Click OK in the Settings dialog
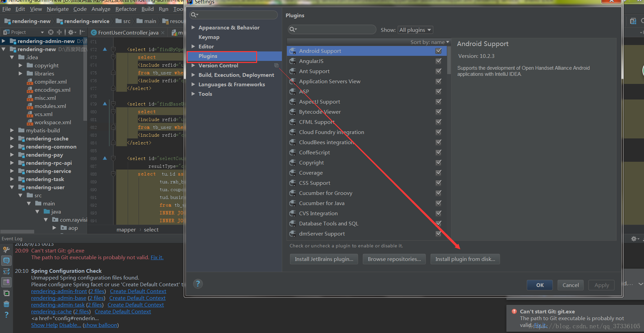This screenshot has width=644, height=333. [540, 285]
